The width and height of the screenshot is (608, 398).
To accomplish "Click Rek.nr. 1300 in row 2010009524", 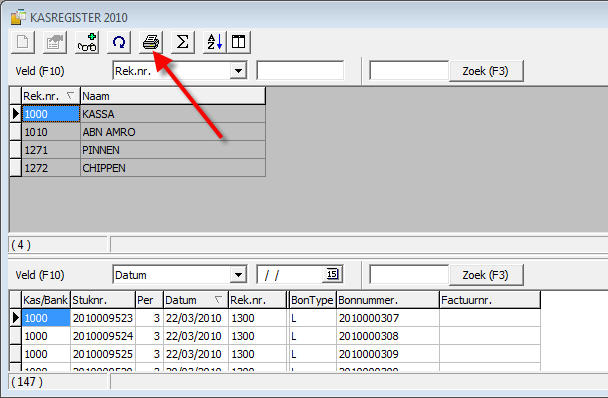I will tap(257, 336).
